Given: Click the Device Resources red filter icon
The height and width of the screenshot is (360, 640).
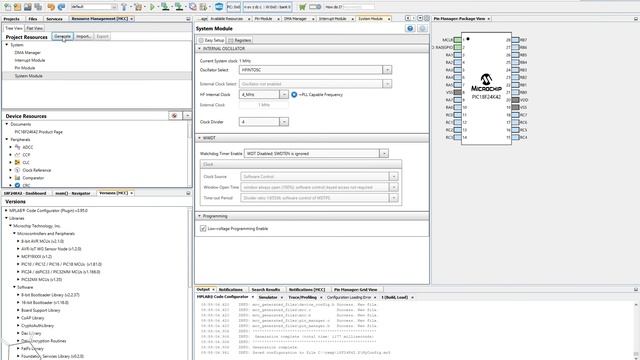Looking at the screenshot, I should click(175, 116).
